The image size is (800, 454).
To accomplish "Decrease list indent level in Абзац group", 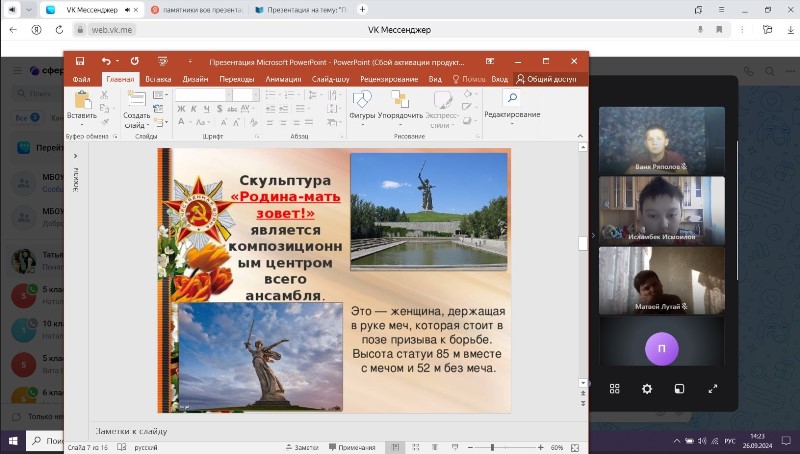I will [x=270, y=109].
